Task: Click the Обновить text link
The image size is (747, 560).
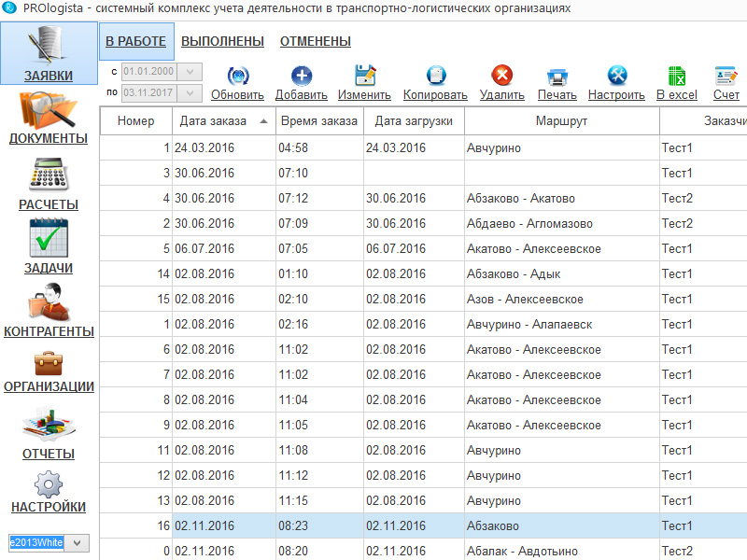Action: 238,95
